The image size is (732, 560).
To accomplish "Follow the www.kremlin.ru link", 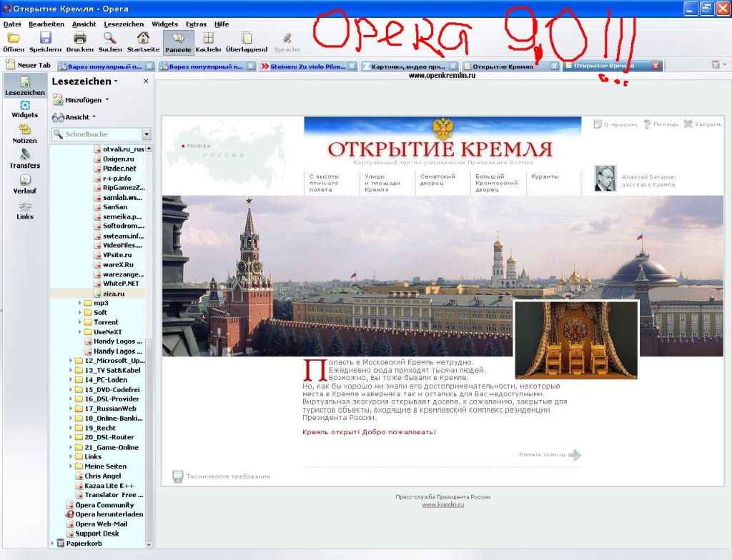I will (x=443, y=504).
